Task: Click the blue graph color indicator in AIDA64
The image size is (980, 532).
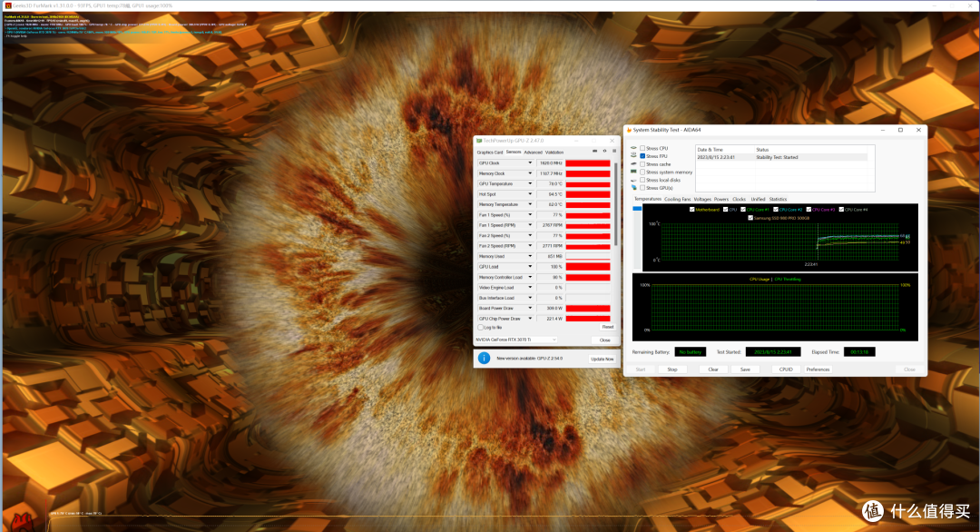Action: pos(637,209)
